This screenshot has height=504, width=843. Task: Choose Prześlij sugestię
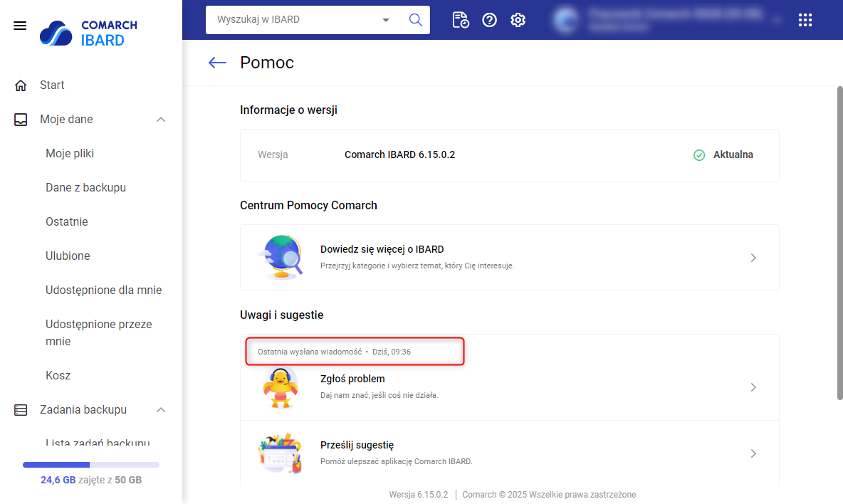point(509,453)
